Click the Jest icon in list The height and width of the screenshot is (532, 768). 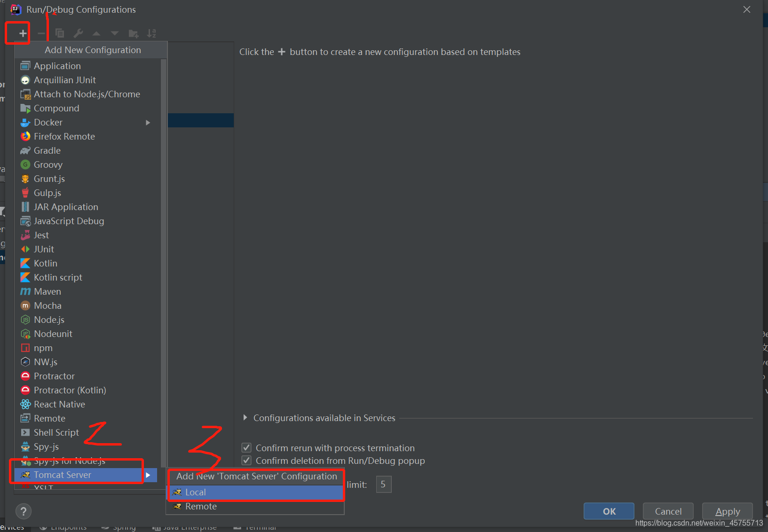click(x=25, y=235)
